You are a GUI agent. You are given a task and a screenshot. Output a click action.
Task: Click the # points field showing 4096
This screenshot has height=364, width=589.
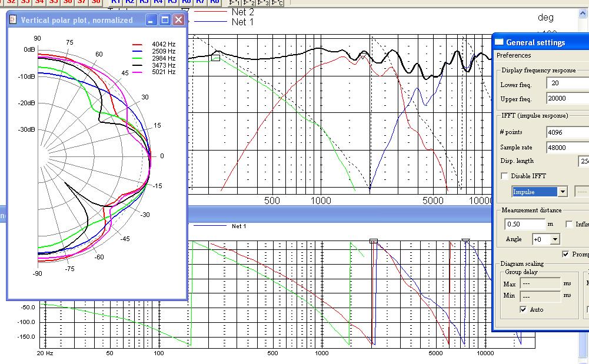coord(568,132)
